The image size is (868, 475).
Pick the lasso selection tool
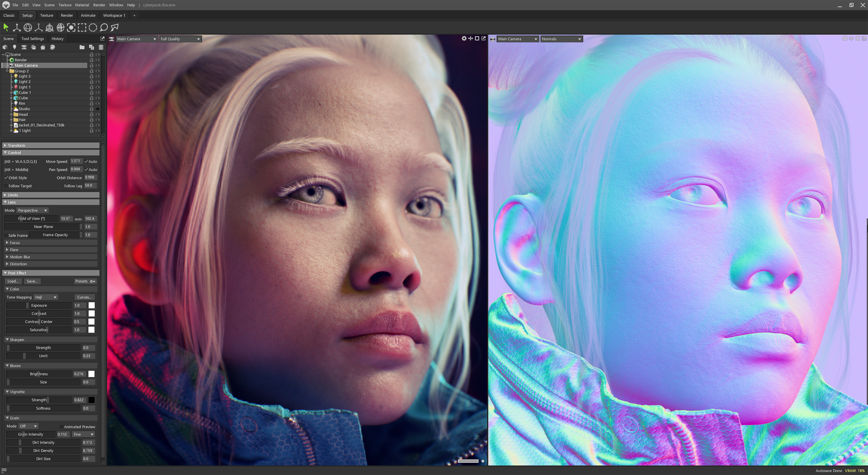(x=104, y=27)
